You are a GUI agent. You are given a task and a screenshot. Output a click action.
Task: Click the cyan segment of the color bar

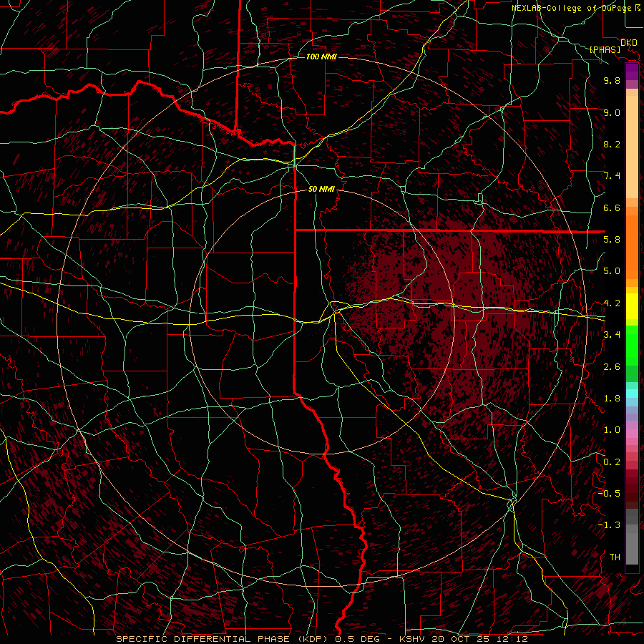(632, 394)
